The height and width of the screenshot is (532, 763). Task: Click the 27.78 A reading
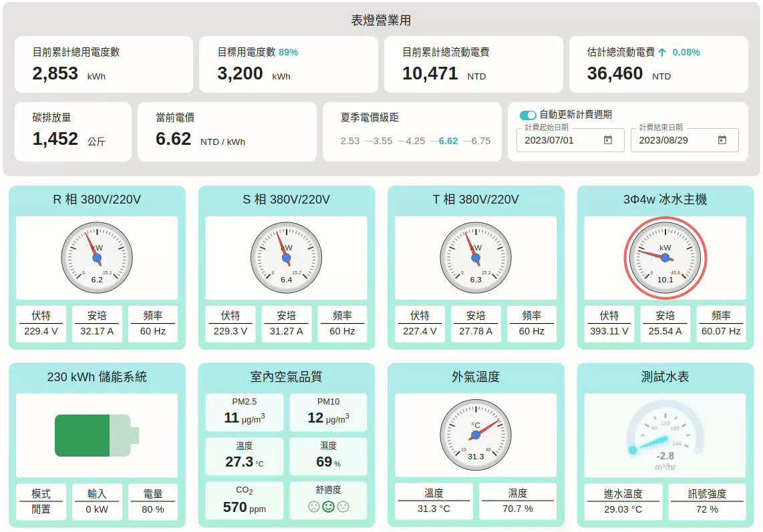(476, 331)
